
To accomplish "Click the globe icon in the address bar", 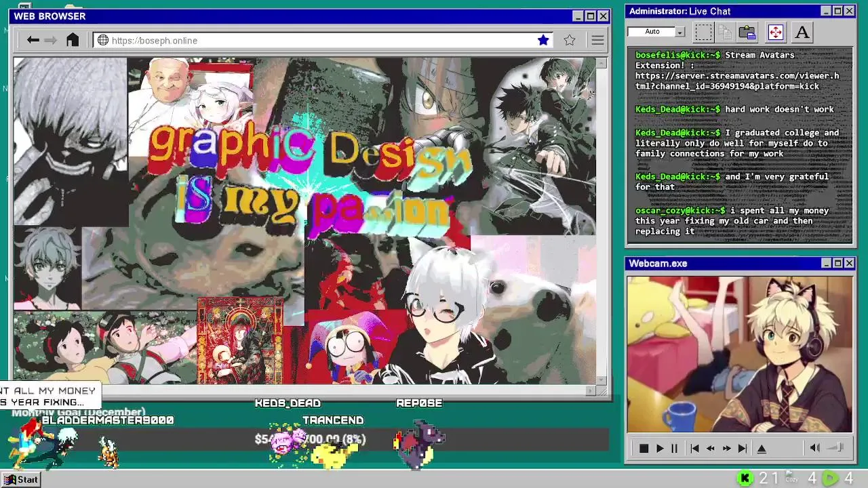I will coord(103,41).
